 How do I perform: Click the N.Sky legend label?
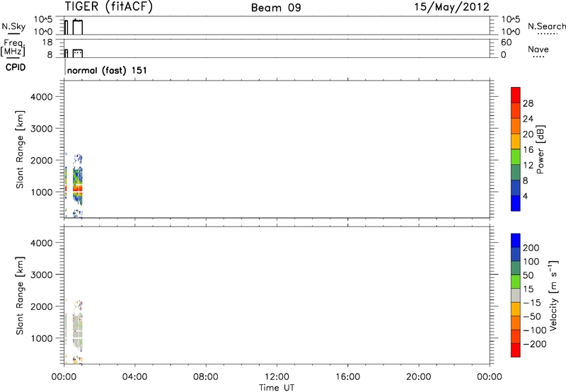(x=13, y=26)
